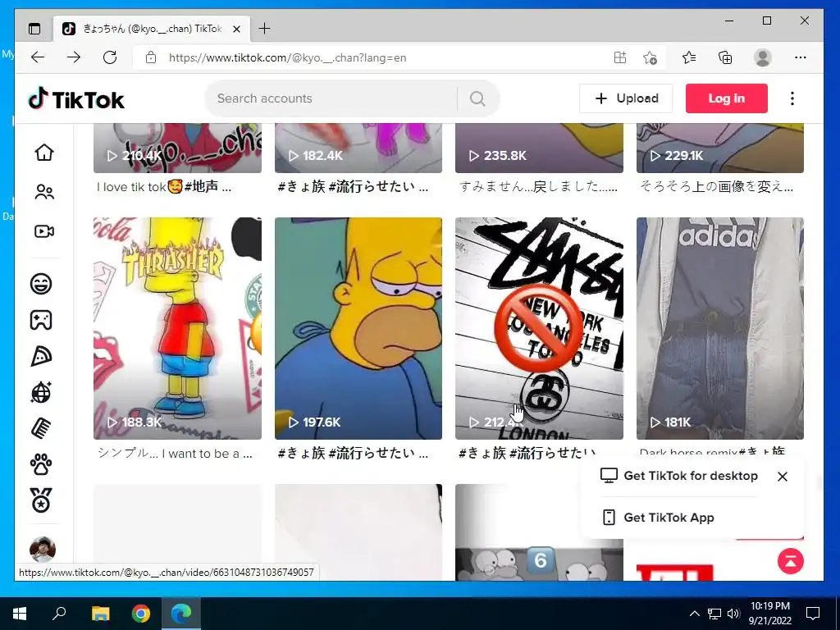Toggle the vertical tabs icon in Edge
The height and width of the screenshot is (630, 840).
(x=34, y=29)
